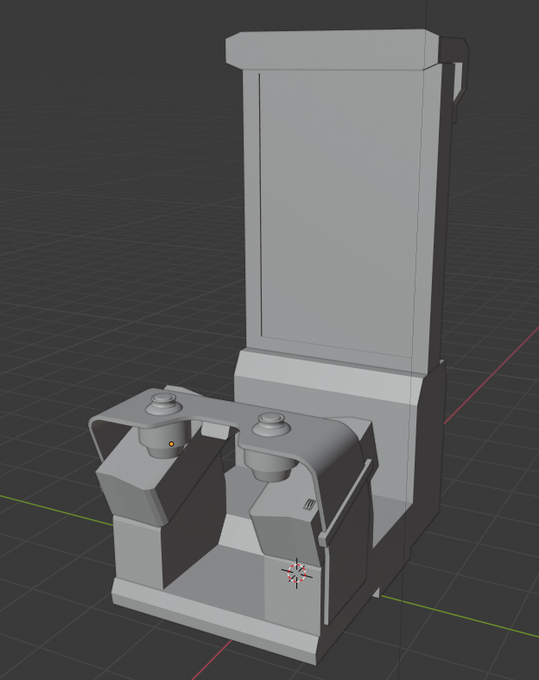539x680 pixels.
Task: Click the red-white 3D cursor crosshair
Action: point(297,573)
